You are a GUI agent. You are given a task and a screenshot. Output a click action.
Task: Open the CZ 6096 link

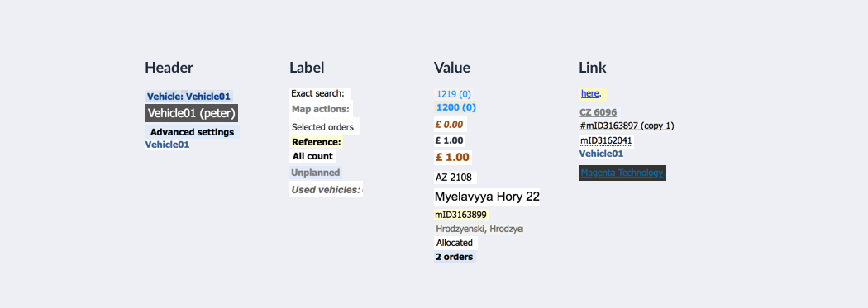pos(598,112)
